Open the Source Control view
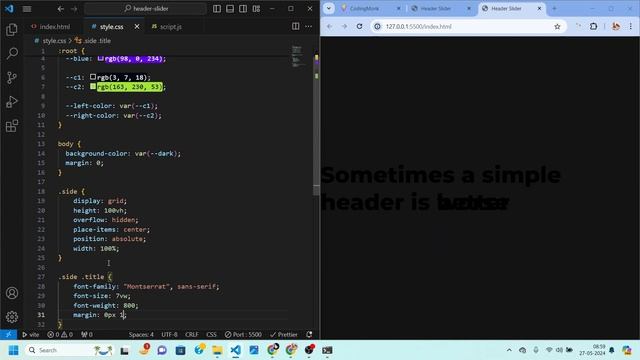 12,78
